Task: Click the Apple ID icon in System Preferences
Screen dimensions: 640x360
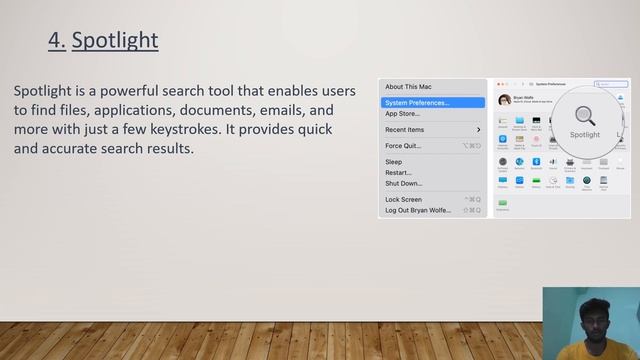Action: (x=620, y=98)
